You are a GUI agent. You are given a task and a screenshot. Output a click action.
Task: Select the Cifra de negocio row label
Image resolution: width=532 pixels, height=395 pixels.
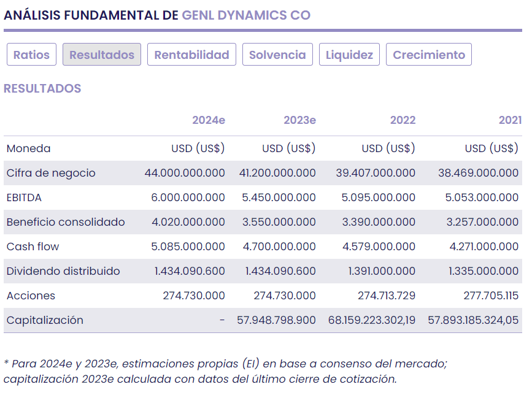click(x=51, y=173)
